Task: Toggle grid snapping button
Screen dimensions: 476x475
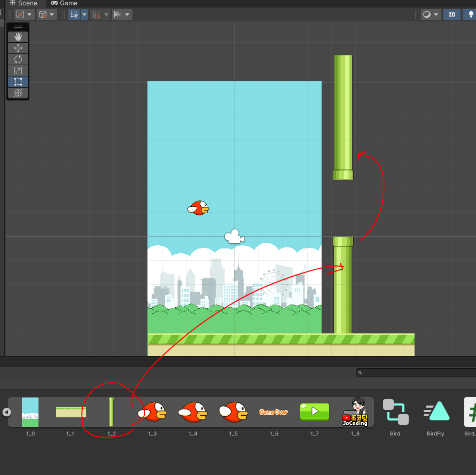Action: (96, 14)
